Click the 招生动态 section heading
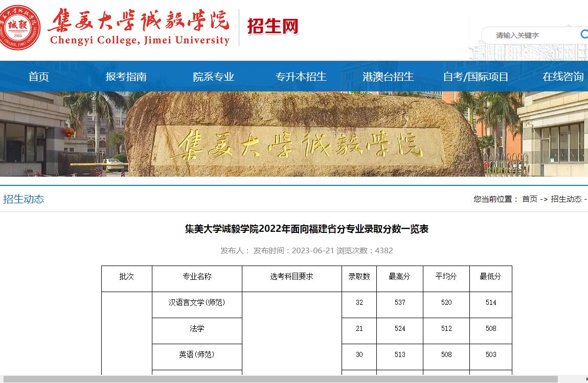This screenshot has height=383, width=588. point(24,199)
